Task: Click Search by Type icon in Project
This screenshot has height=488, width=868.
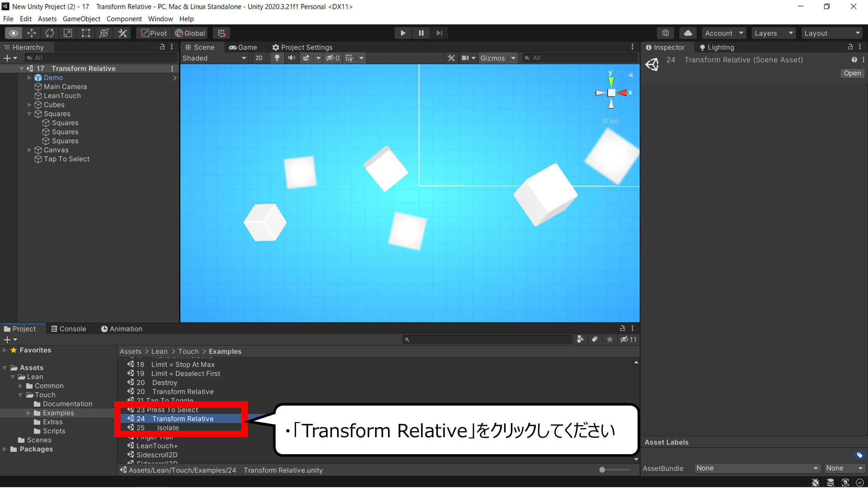Action: [580, 339]
